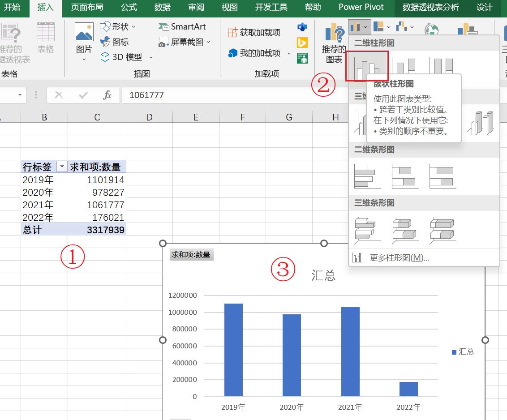The width and height of the screenshot is (507, 420).
Task: Choose the 2D clustered bar chart
Action: (367, 176)
